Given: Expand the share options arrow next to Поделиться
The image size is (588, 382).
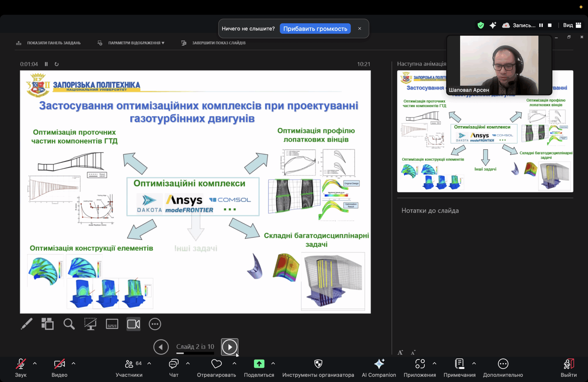Looking at the screenshot, I should click(273, 363).
